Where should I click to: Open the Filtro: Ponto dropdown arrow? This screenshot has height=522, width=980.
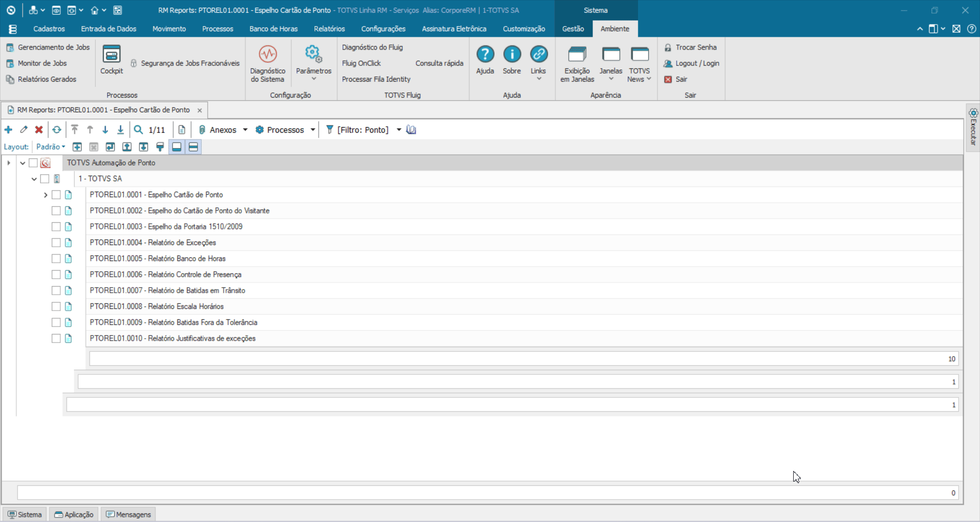coord(399,130)
